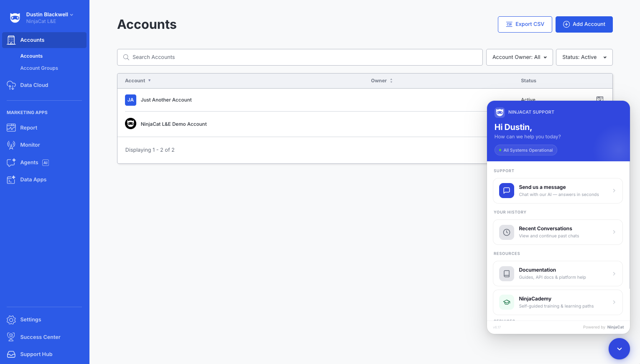
Task: Click the Support Hub inbox icon
Action: coord(11,354)
